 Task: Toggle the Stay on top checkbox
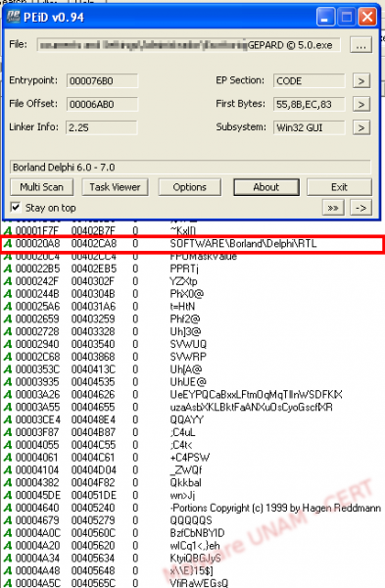click(16, 208)
